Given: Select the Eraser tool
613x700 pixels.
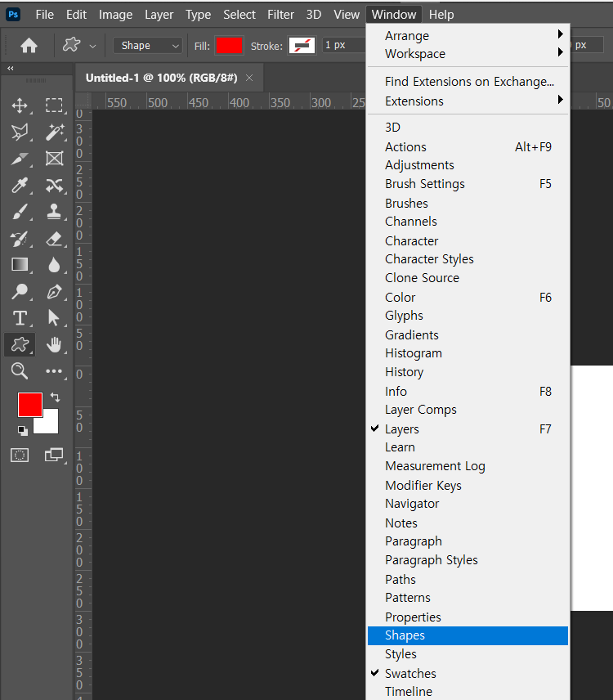Looking at the screenshot, I should [x=55, y=239].
